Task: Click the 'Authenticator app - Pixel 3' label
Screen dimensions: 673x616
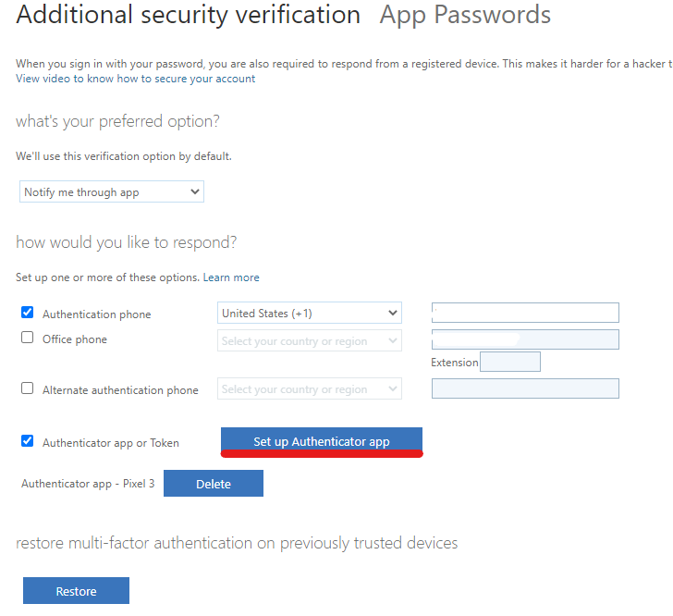Action: click(88, 484)
